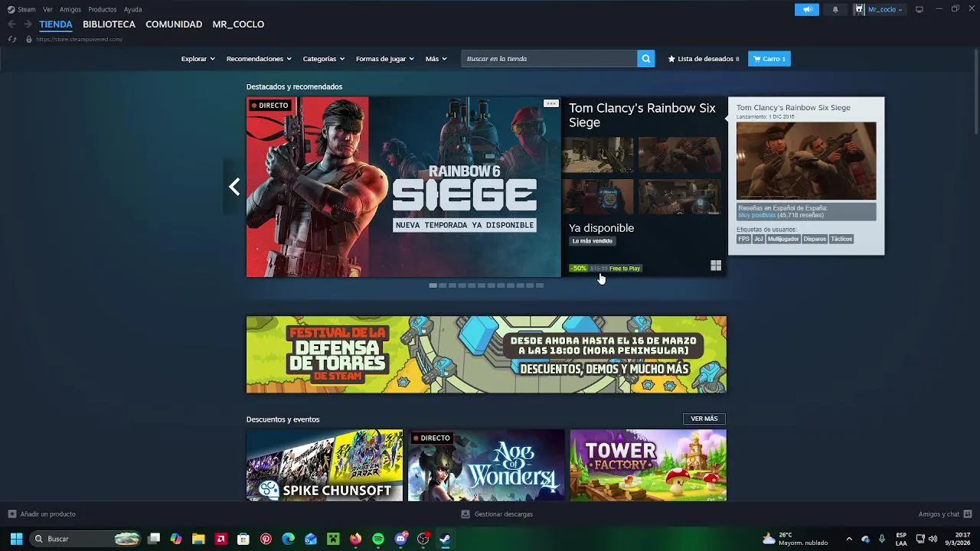Open the Ver menu
980x551 pixels.
[x=47, y=9]
